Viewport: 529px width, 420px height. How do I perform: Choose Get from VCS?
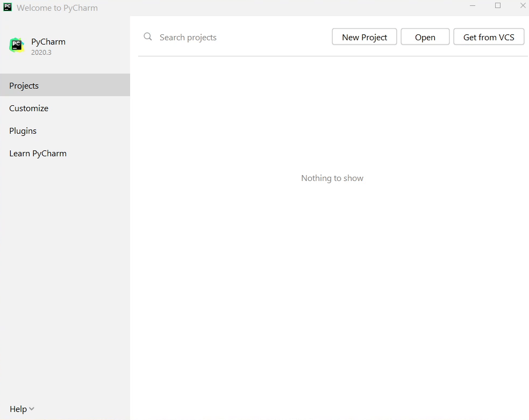[488, 37]
